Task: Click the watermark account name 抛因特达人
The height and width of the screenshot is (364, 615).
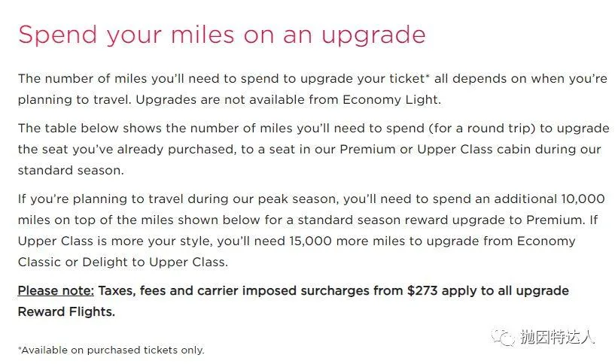Action: coord(558,337)
